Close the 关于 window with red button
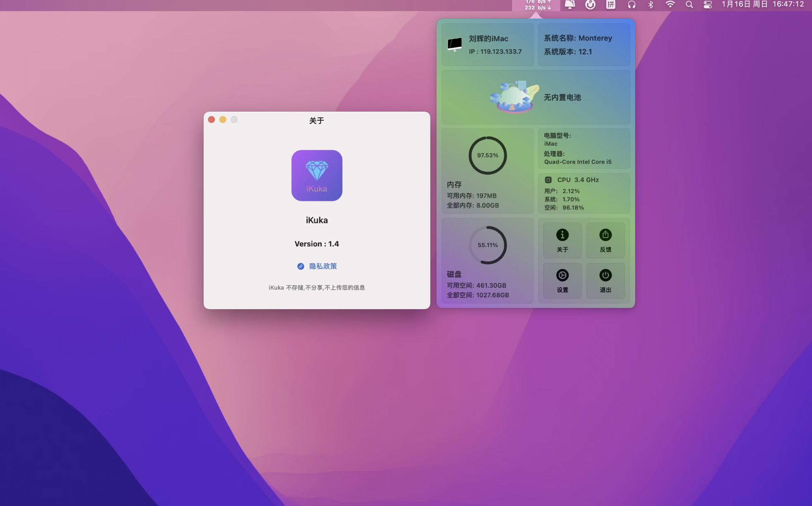 pos(211,120)
